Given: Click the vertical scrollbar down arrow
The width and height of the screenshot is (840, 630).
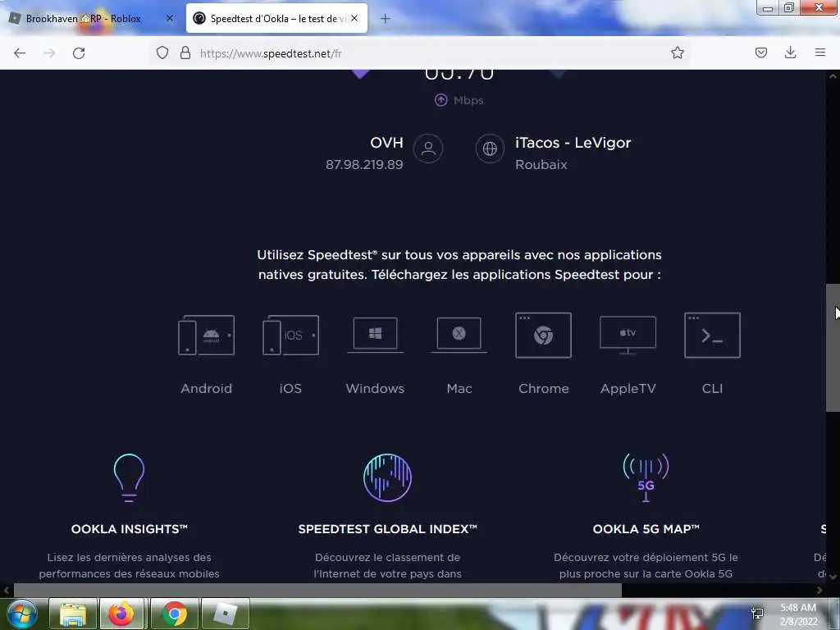Looking at the screenshot, I should coord(833,577).
